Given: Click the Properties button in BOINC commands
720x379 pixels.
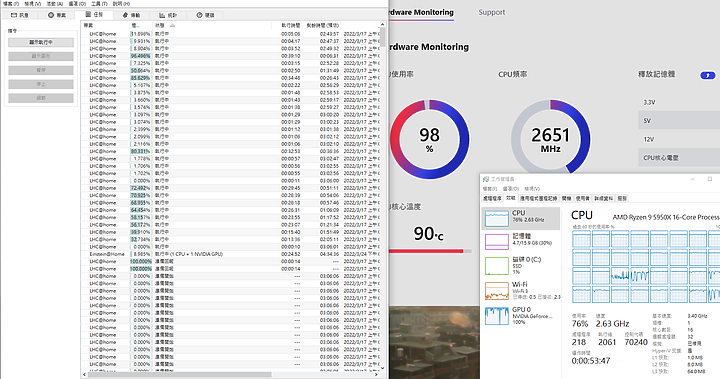Looking at the screenshot, I should tap(41, 98).
